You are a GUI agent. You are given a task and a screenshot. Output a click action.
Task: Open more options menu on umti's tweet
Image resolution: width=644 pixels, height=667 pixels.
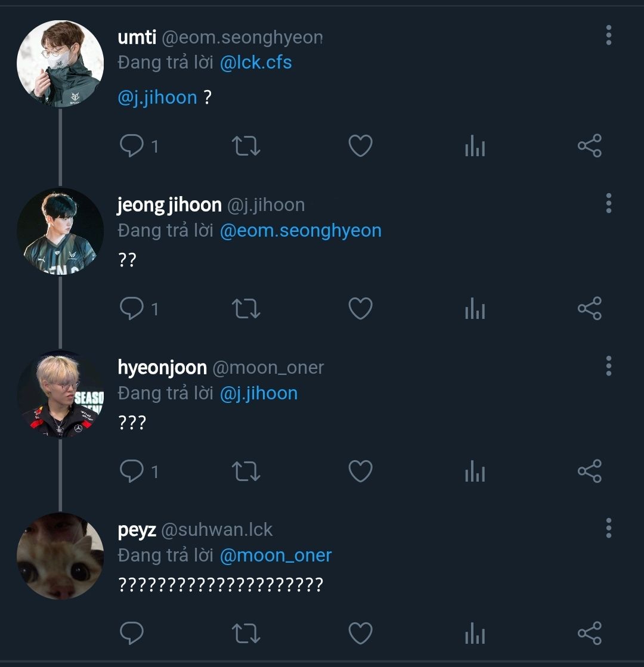[x=609, y=35]
